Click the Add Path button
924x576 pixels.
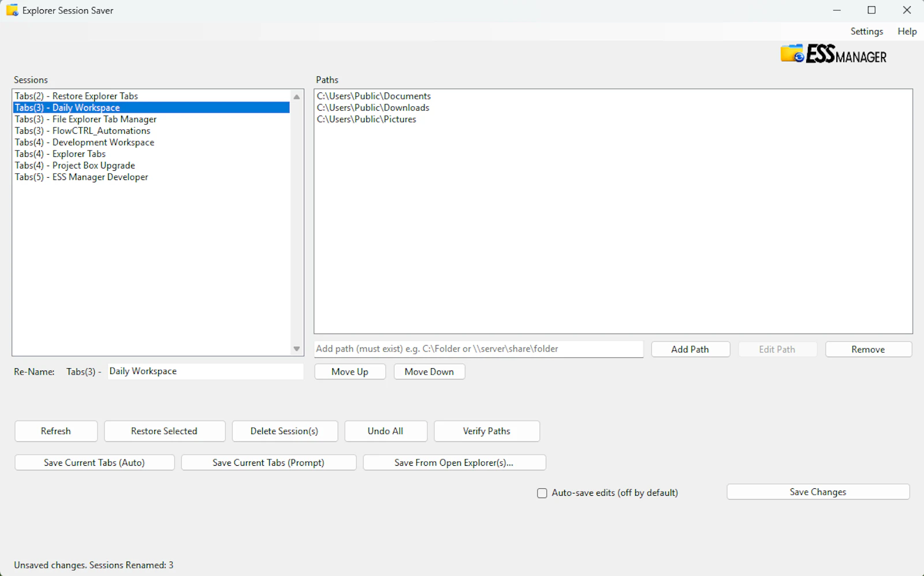pyautogui.click(x=690, y=349)
